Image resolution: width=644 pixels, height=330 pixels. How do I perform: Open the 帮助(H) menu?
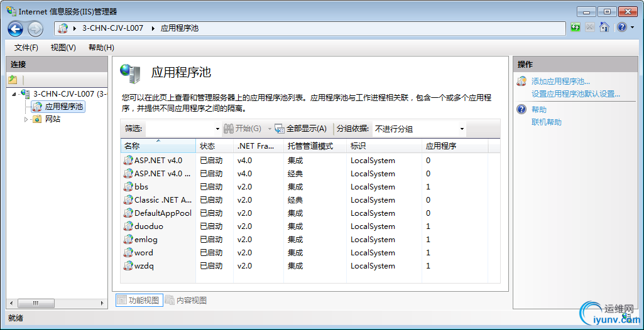[x=101, y=48]
